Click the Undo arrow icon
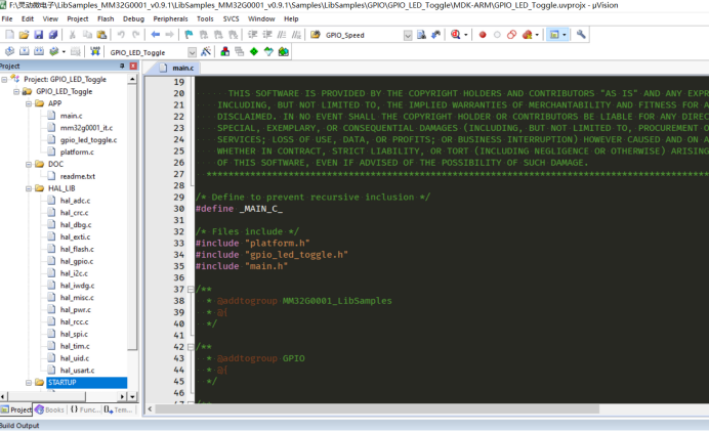709x433 pixels. coord(120,35)
